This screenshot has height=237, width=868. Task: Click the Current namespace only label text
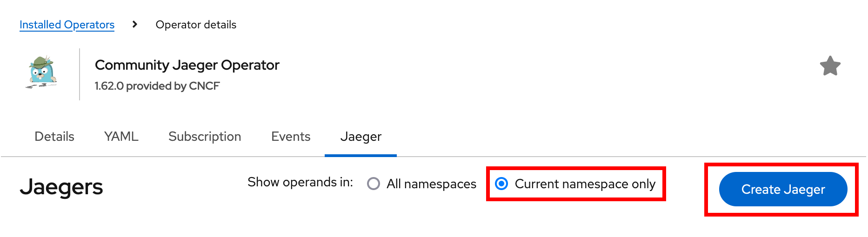[585, 184]
